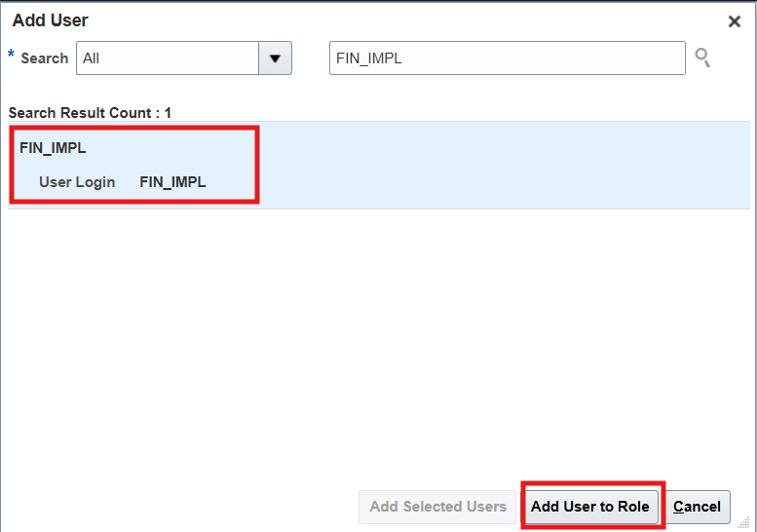The height and width of the screenshot is (532, 757).
Task: Click the FIN_IMPL search text field
Action: coord(507,58)
